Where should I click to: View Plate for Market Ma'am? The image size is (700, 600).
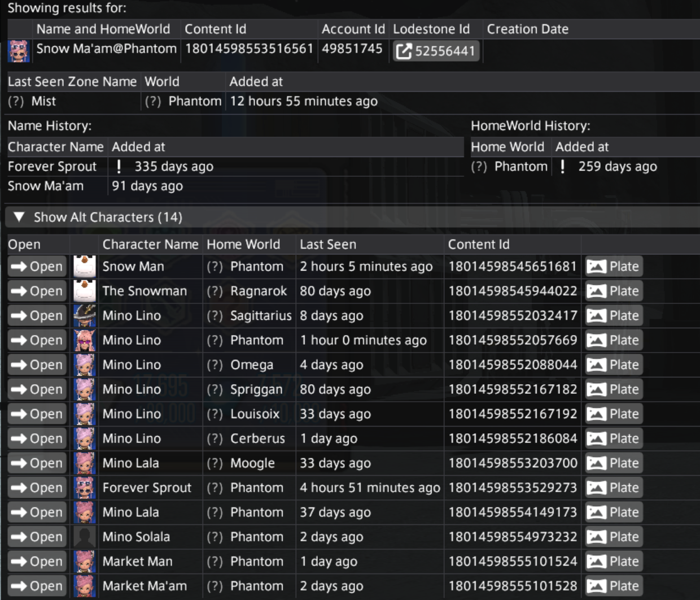coord(614,586)
